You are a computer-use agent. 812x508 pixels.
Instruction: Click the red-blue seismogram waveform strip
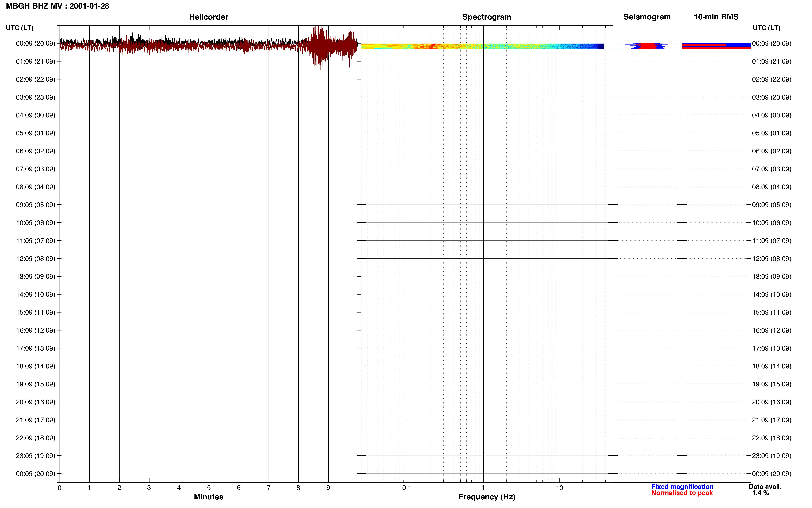647,46
